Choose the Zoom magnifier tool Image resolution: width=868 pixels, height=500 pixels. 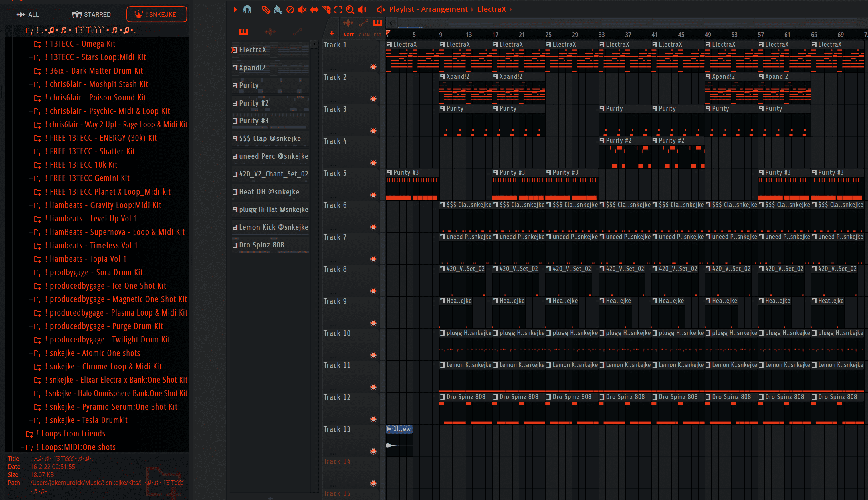tap(350, 10)
